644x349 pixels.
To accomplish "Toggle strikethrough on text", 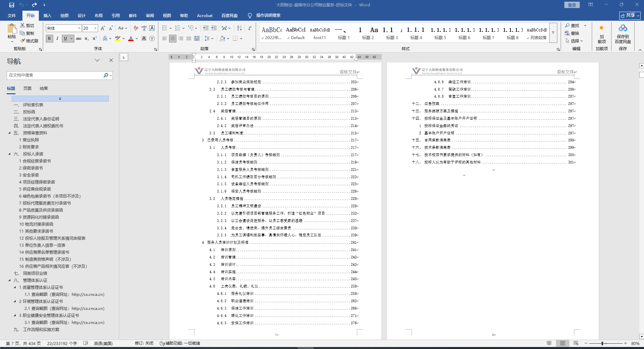I will coord(79,38).
